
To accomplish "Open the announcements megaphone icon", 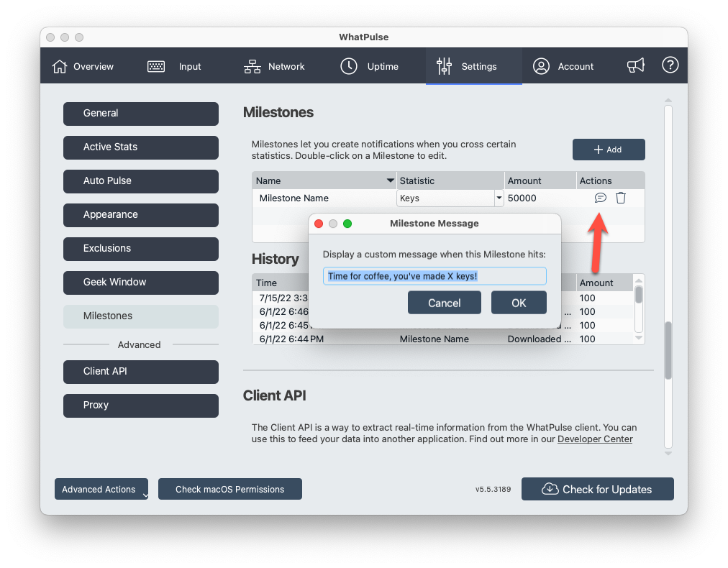I will point(635,66).
